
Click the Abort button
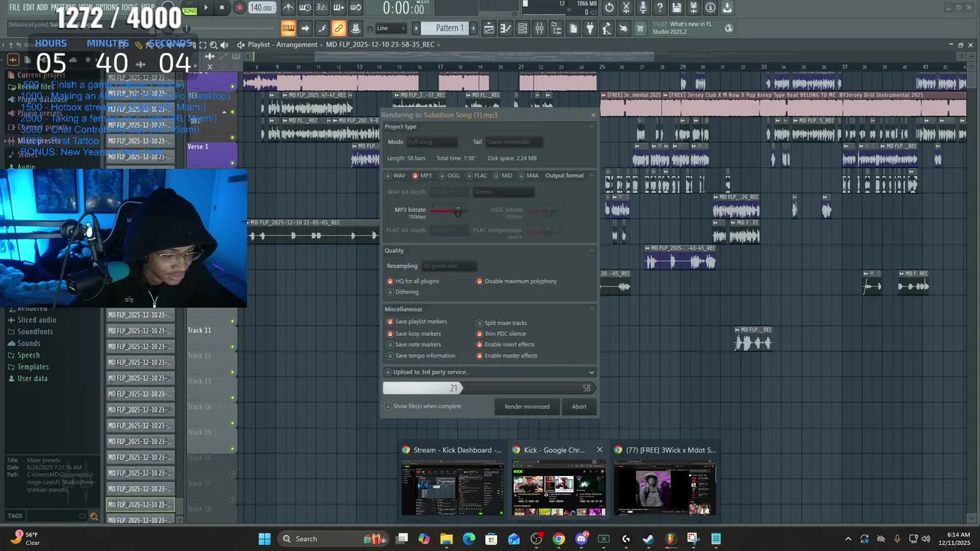click(x=579, y=406)
